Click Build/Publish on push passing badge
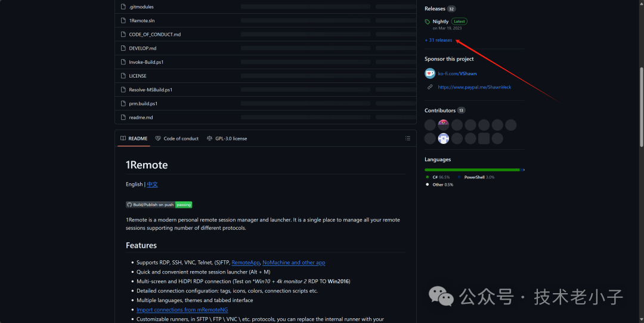 pos(159,205)
